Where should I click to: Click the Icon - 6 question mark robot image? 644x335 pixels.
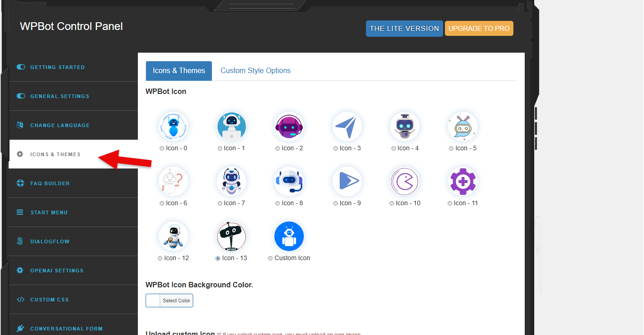[x=174, y=181]
